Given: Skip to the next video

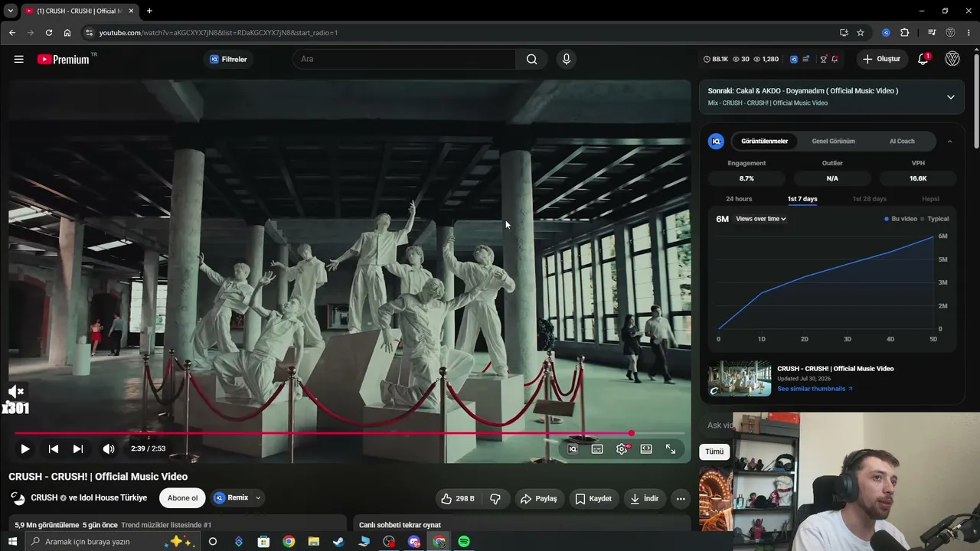Looking at the screenshot, I should pyautogui.click(x=77, y=449).
